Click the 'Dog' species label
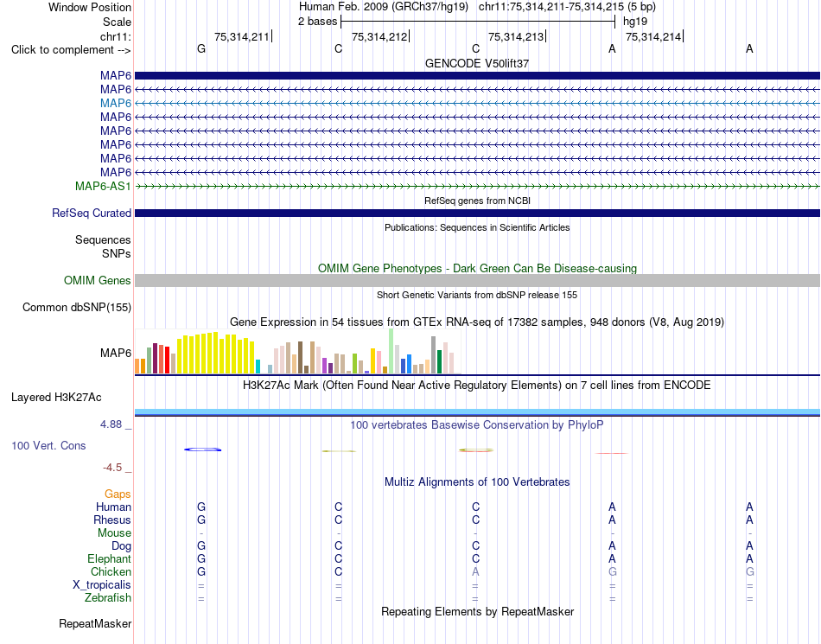The height and width of the screenshot is (644, 821). click(x=121, y=545)
